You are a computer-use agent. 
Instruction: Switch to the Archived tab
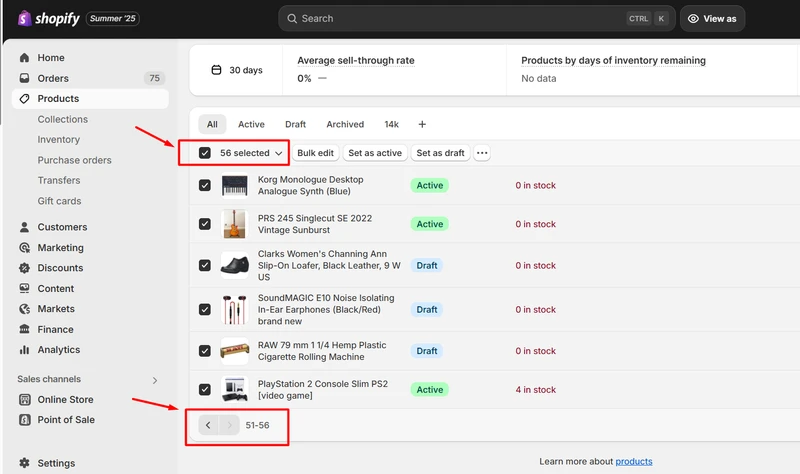345,124
